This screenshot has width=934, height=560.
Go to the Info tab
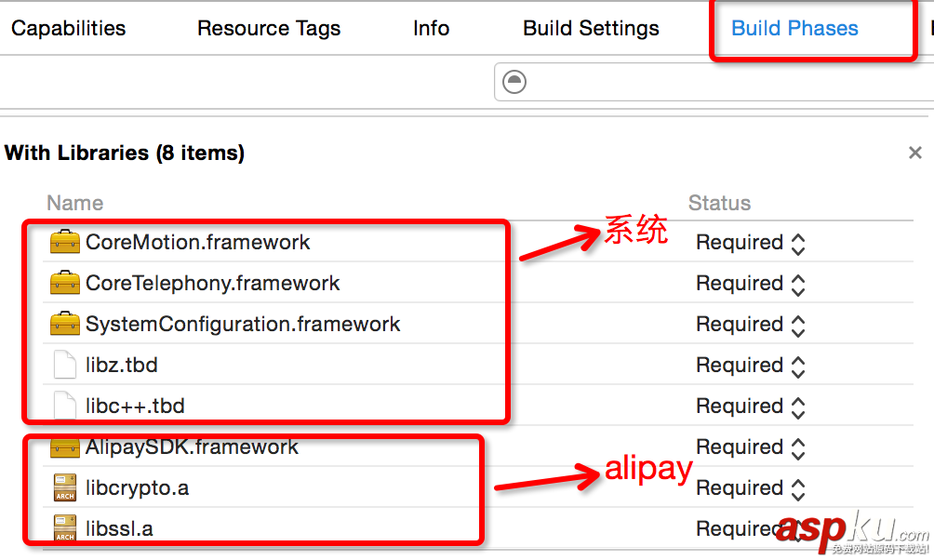coord(431,28)
